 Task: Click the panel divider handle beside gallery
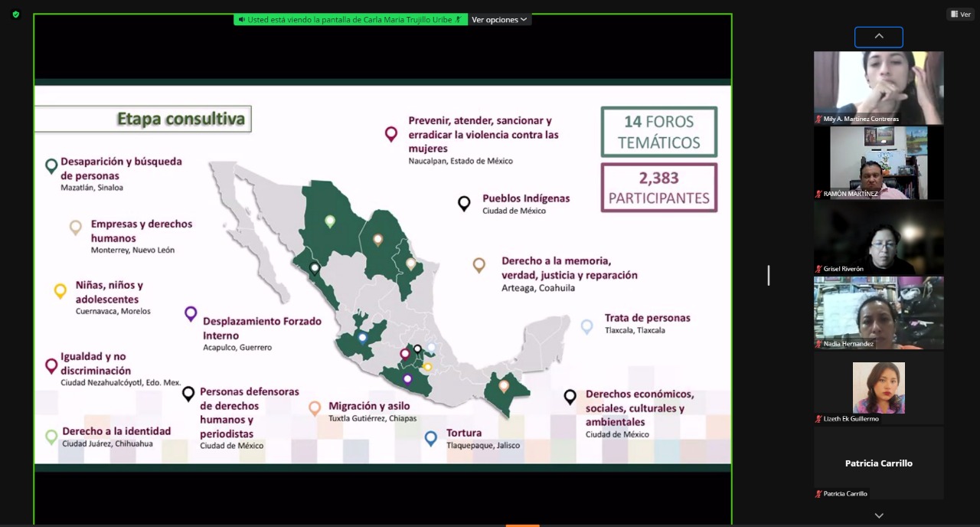coord(769,276)
